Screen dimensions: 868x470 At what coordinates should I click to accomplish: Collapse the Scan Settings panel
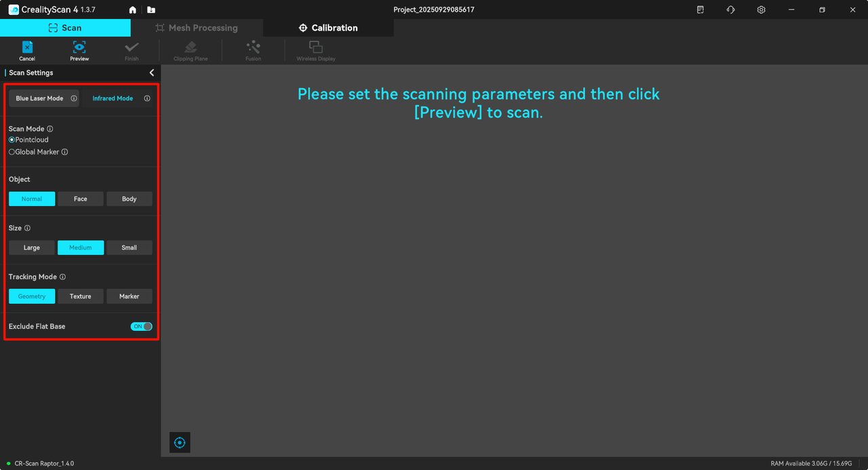[x=151, y=73]
